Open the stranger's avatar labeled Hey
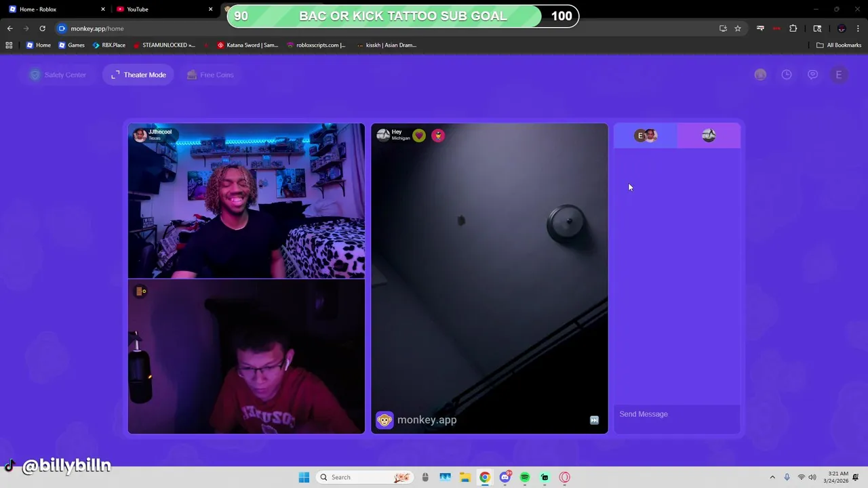 [x=383, y=136]
